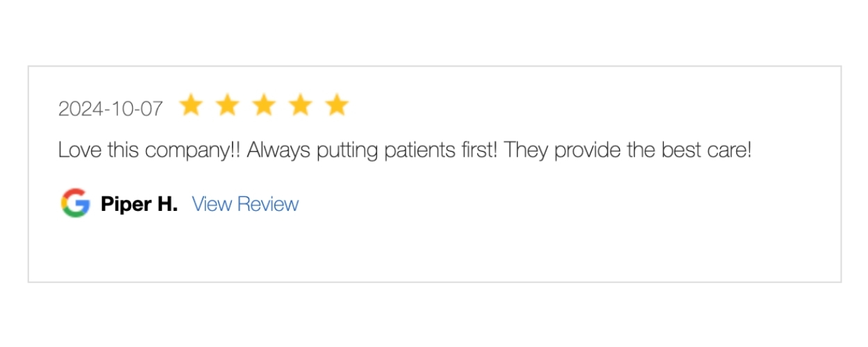Screen dimensions: 868x347
Task: Select the review date 2024-10-07
Action: [111, 109]
